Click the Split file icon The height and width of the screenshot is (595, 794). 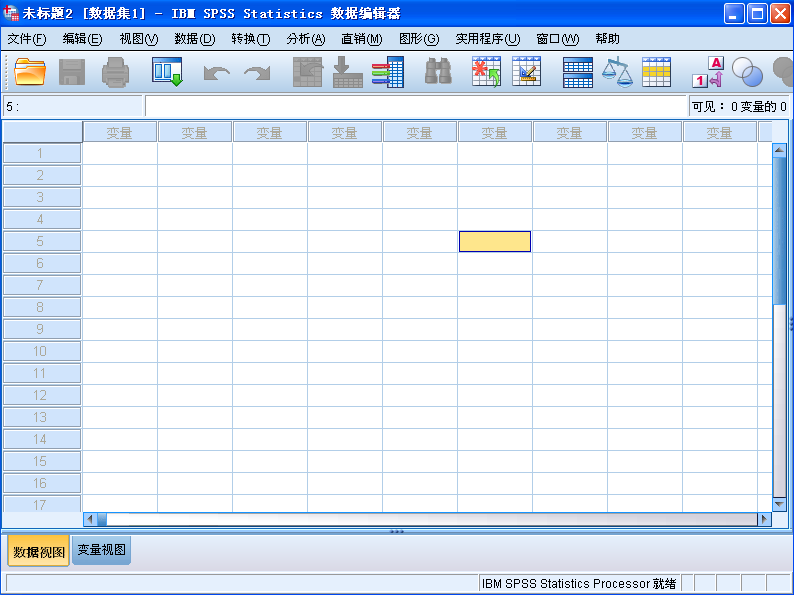pos(578,72)
